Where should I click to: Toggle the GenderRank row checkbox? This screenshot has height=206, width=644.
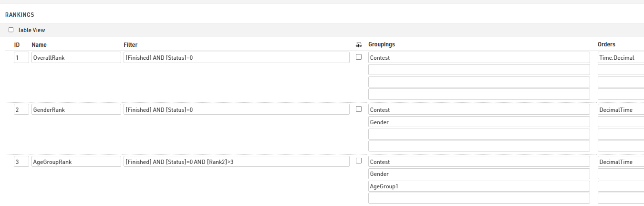(x=359, y=109)
